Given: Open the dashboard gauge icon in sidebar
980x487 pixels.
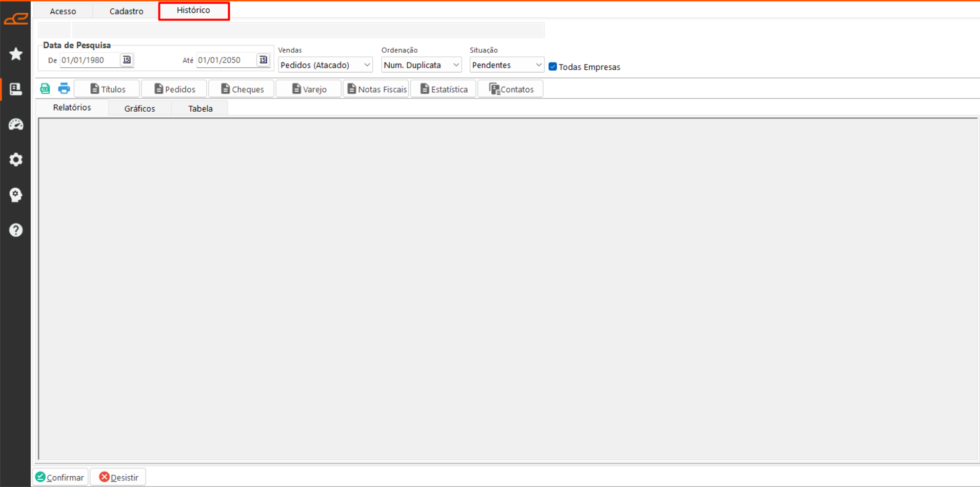Looking at the screenshot, I should click(x=16, y=125).
